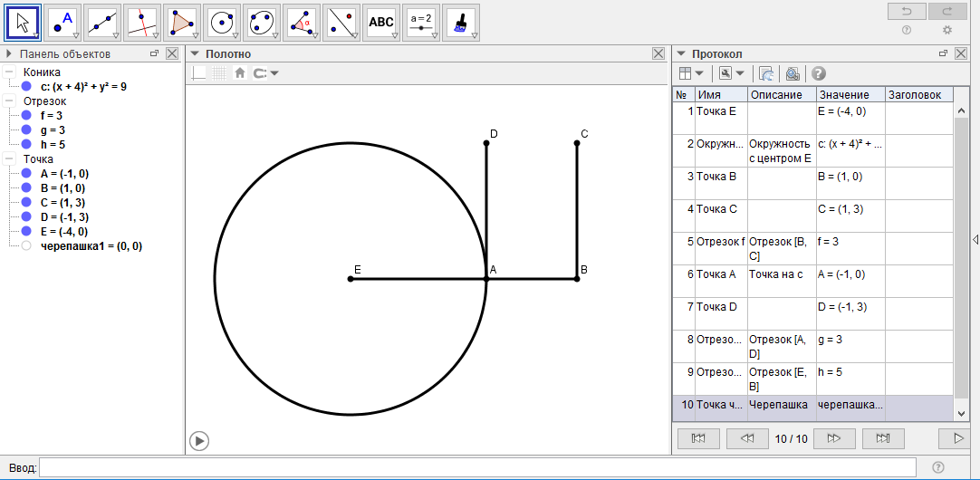Hide segment h = 5
The width and height of the screenshot is (980, 480).
(26, 145)
